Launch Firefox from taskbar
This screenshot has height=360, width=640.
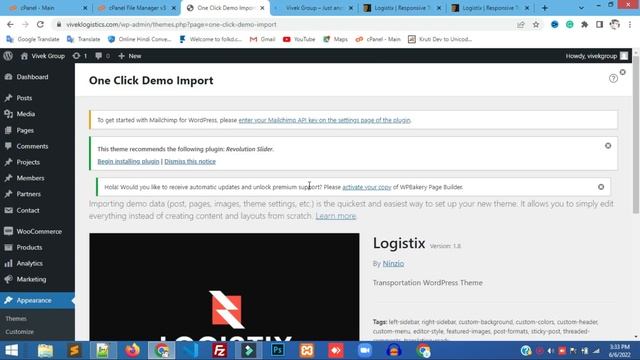pyautogui.click(x=132, y=351)
